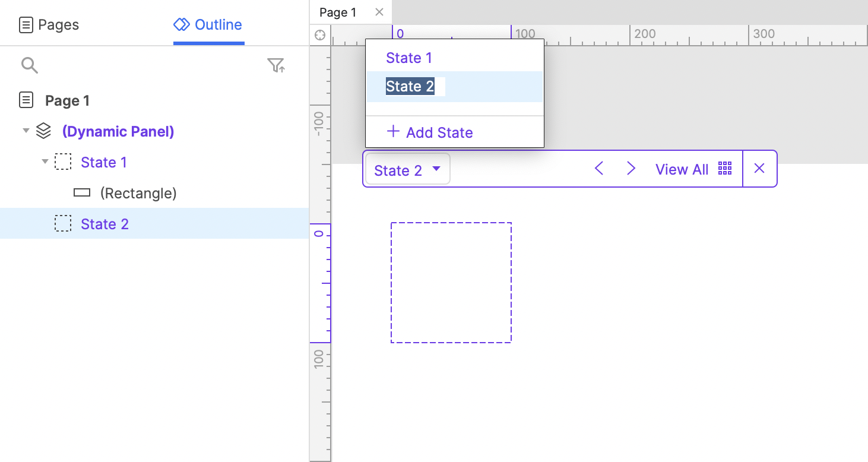
Task: Open the State 2 dropdown selector
Action: [x=407, y=170]
